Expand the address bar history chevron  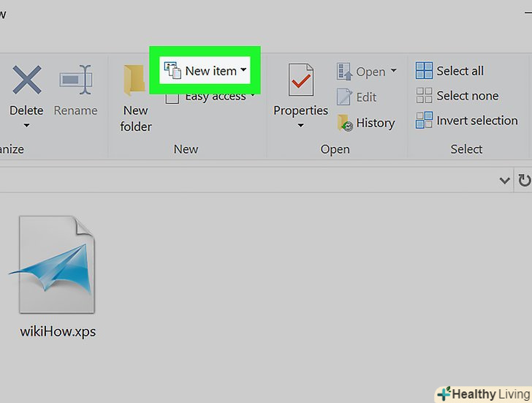504,180
